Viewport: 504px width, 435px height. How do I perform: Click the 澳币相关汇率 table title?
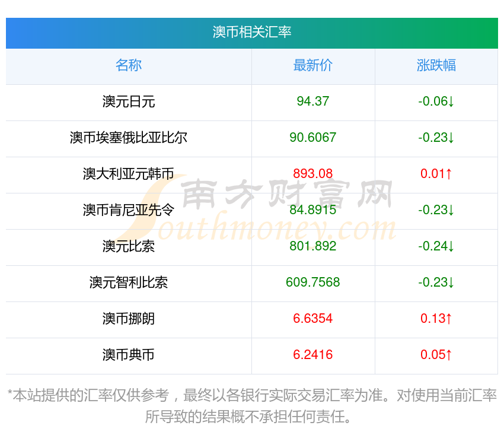pos(251,32)
